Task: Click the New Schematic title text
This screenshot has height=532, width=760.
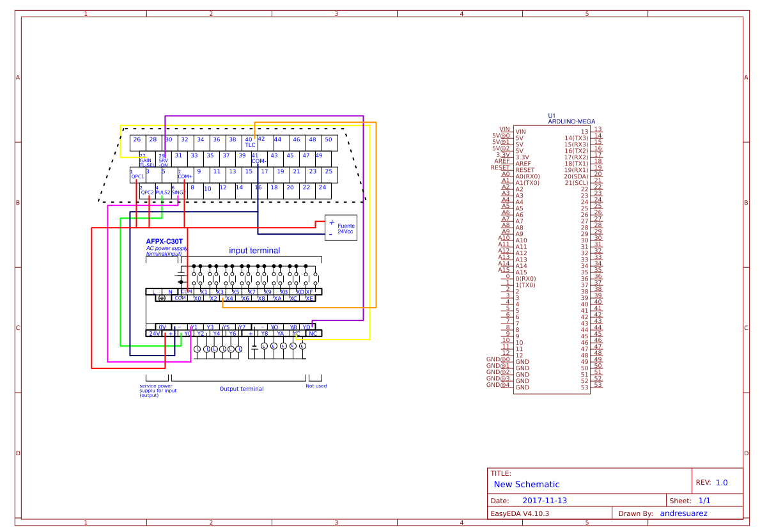Action: click(x=525, y=484)
